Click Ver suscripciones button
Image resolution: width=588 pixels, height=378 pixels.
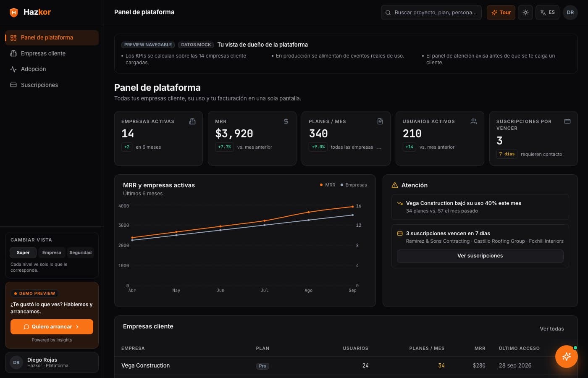(480, 256)
